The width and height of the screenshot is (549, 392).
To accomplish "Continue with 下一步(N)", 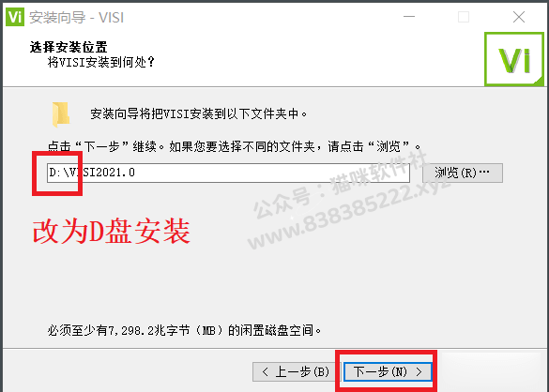I will (388, 371).
